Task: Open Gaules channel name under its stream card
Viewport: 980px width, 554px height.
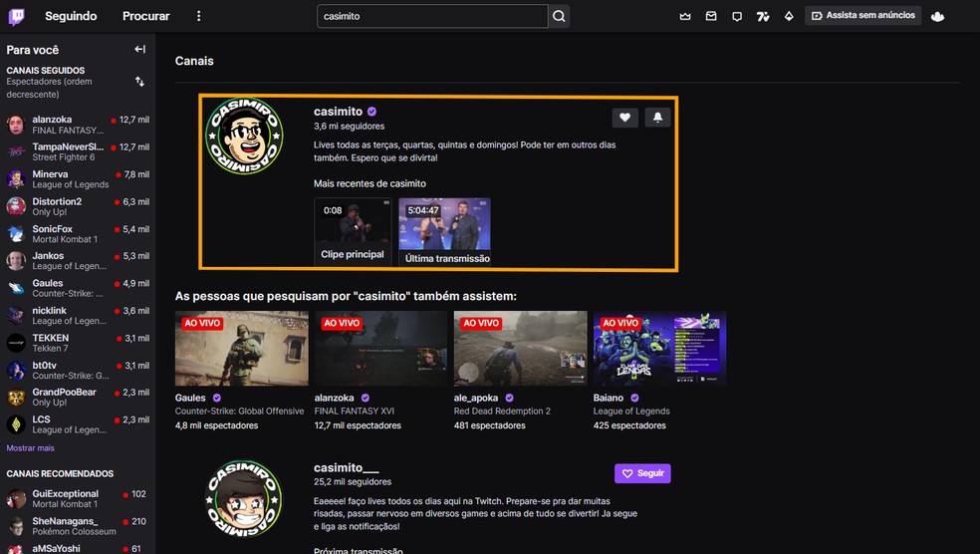Action: [190, 398]
